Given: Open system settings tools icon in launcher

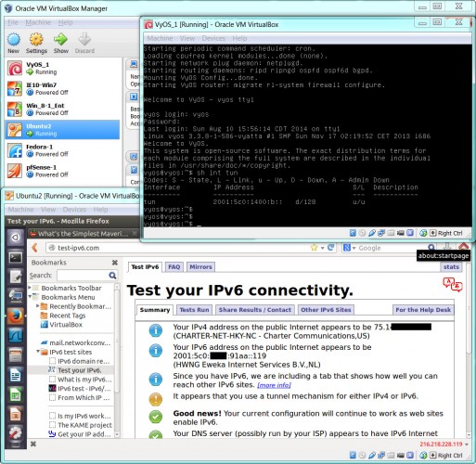Looking at the screenshot, I should (x=16, y=433).
